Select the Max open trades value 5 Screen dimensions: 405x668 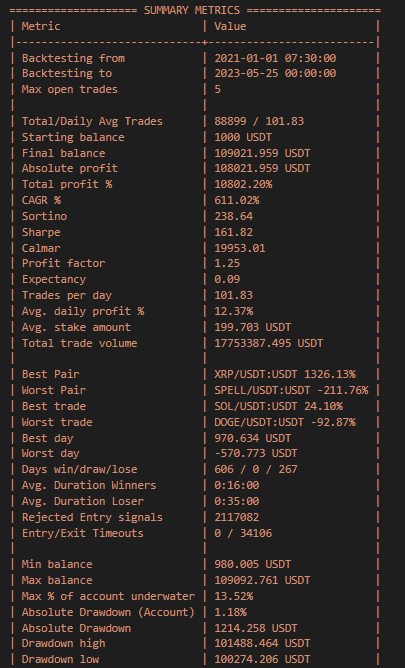pyautogui.click(x=218, y=89)
